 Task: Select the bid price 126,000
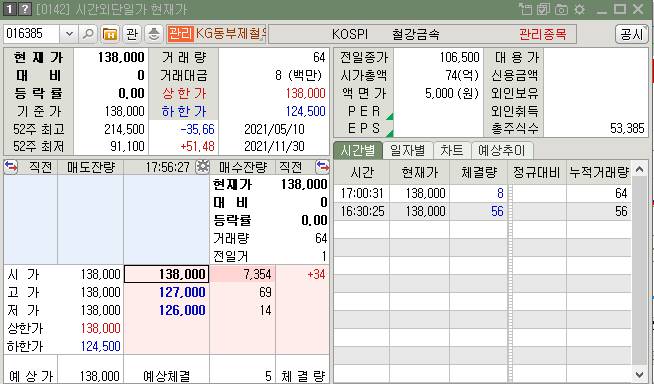tap(182, 310)
